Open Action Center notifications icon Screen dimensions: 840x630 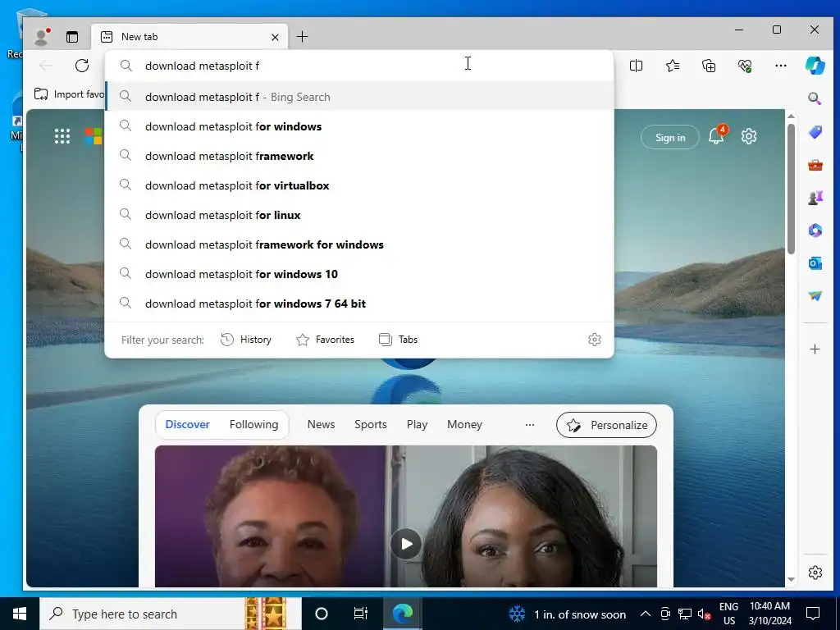click(813, 614)
